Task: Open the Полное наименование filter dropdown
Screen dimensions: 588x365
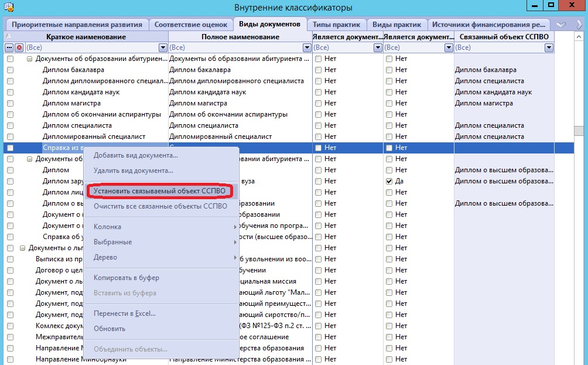Action: coord(307,47)
